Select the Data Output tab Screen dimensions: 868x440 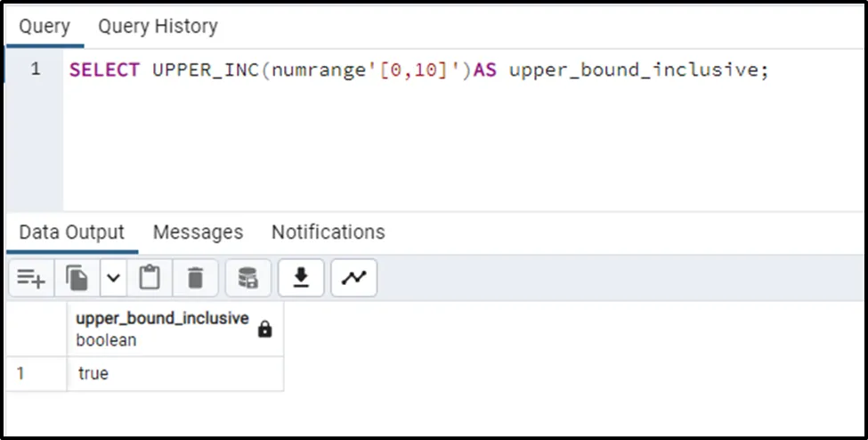72,232
